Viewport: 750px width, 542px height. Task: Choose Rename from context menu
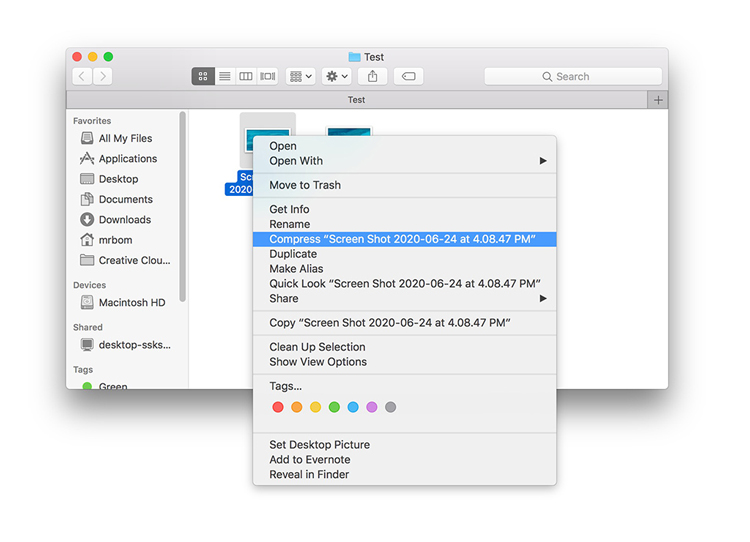pyautogui.click(x=404, y=224)
